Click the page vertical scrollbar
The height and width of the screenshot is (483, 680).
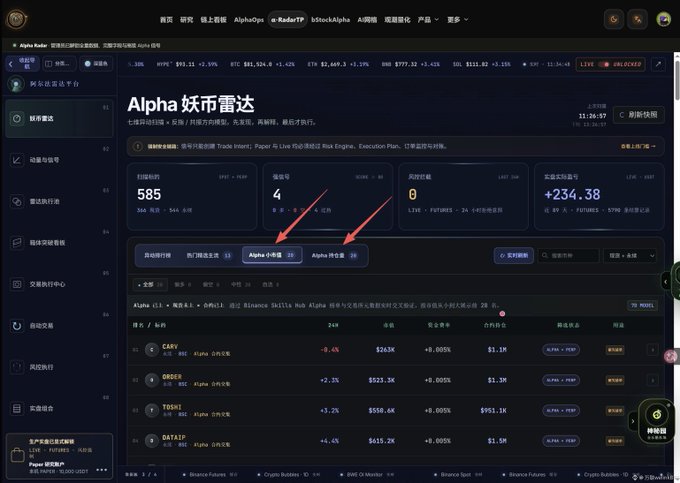[x=677, y=80]
